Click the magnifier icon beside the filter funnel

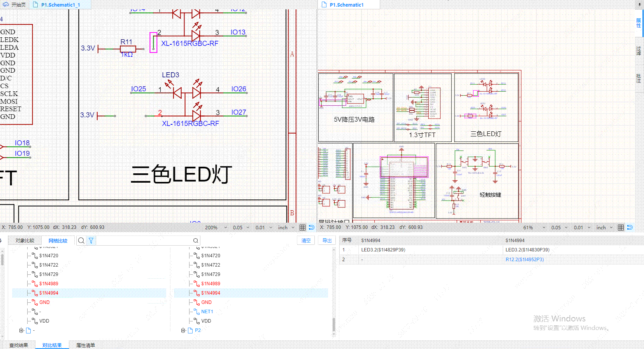pos(81,241)
